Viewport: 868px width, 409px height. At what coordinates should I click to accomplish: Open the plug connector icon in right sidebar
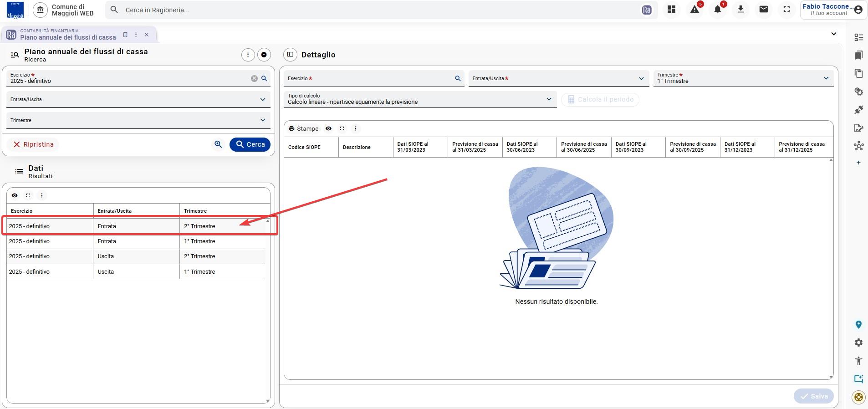pos(858,110)
